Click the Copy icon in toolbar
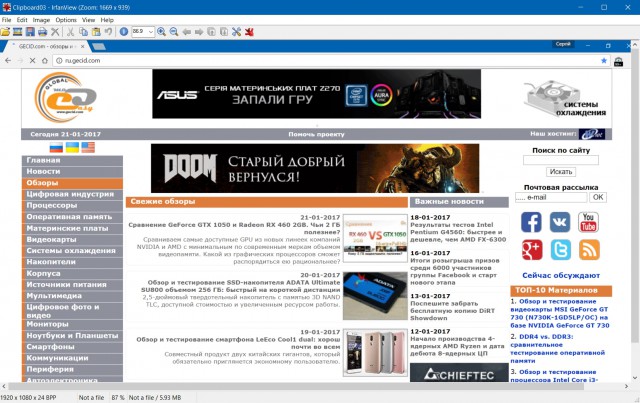 coord(83,32)
